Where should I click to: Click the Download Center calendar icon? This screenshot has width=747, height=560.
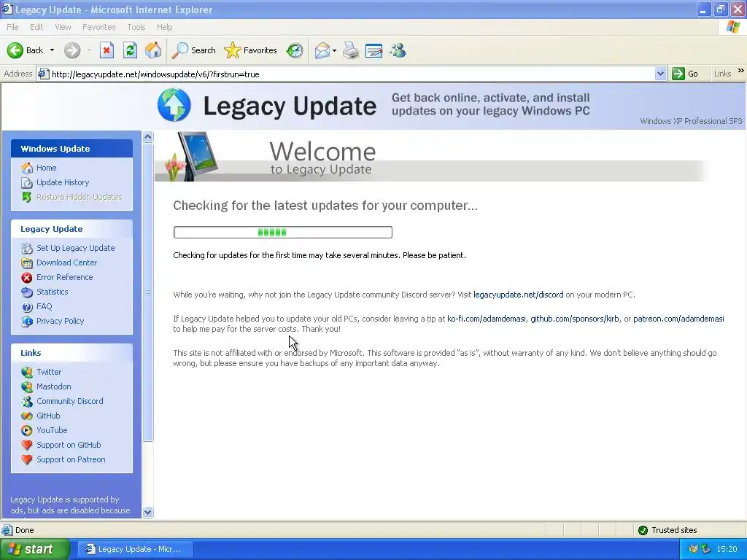[27, 262]
